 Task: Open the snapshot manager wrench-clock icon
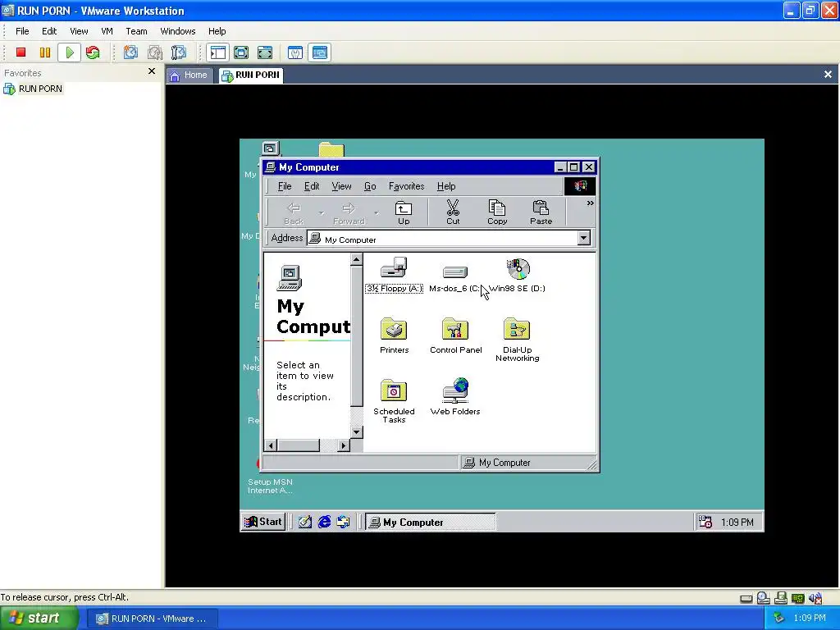178,52
